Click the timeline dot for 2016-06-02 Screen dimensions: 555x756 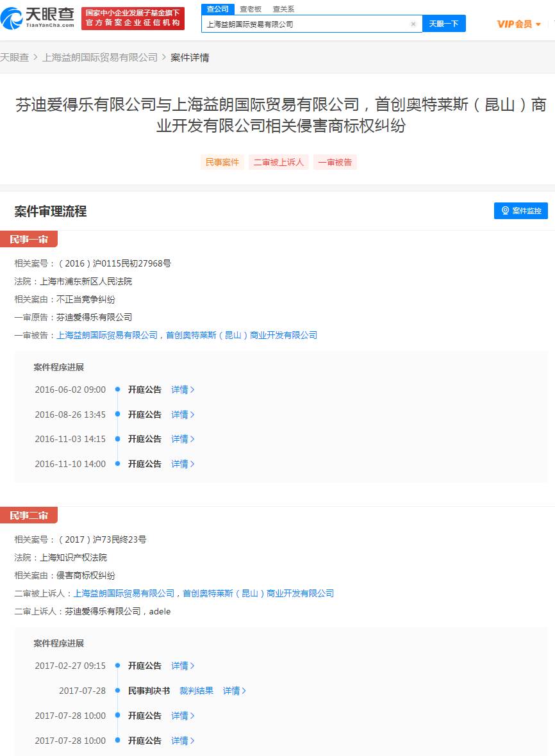click(x=117, y=390)
